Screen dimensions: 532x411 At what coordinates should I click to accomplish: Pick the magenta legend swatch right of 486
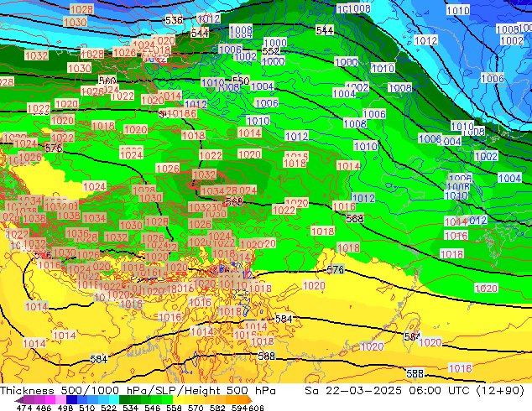click(50, 400)
